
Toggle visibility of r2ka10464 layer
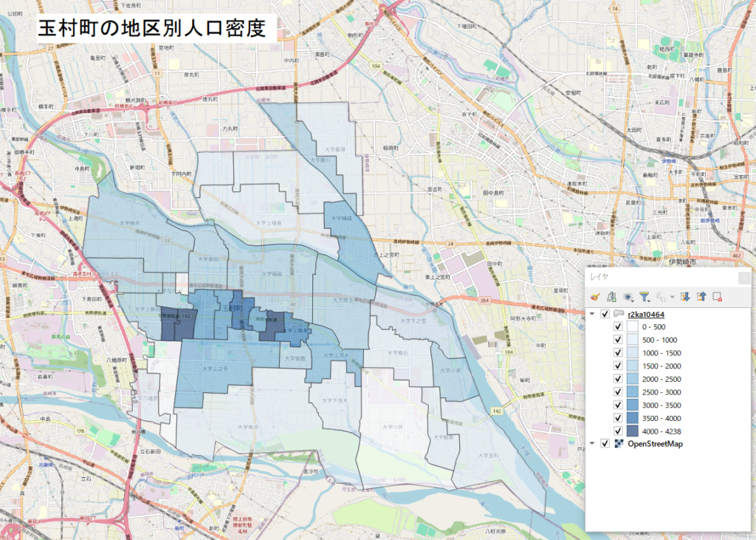(x=605, y=315)
